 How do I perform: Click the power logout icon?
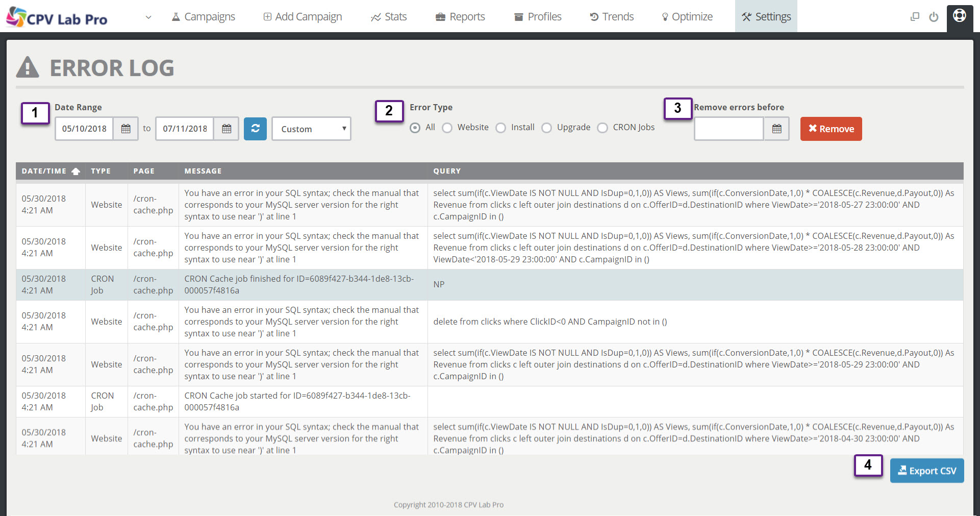[x=934, y=17]
